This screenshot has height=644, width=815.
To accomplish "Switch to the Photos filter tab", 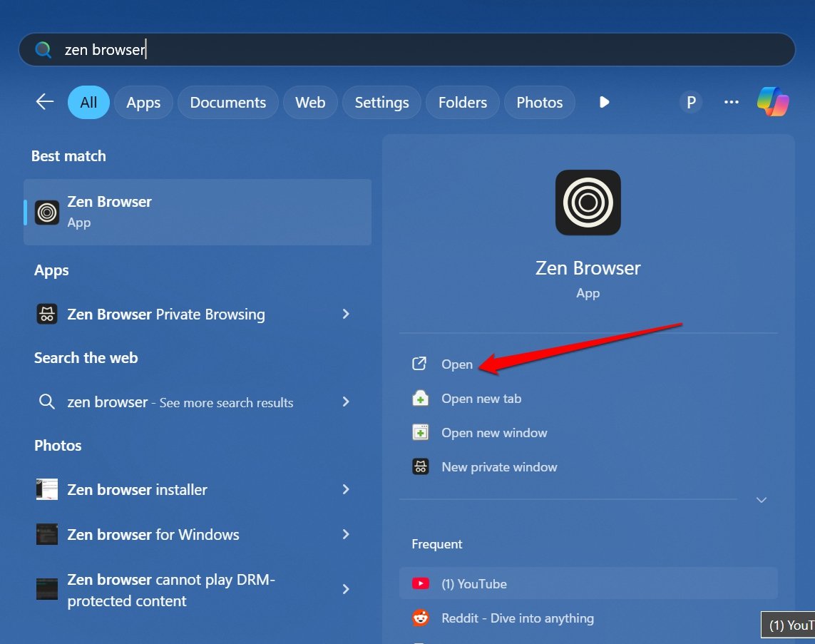I will point(540,103).
